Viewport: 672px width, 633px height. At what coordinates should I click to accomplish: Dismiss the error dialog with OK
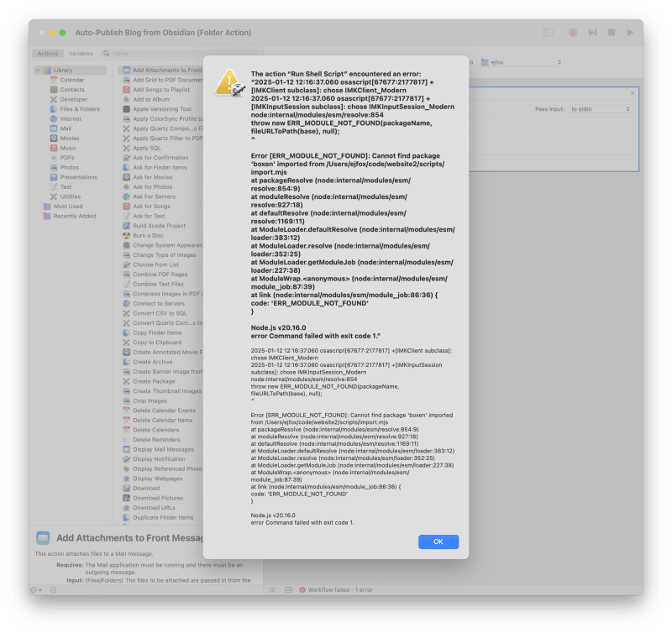tap(437, 541)
